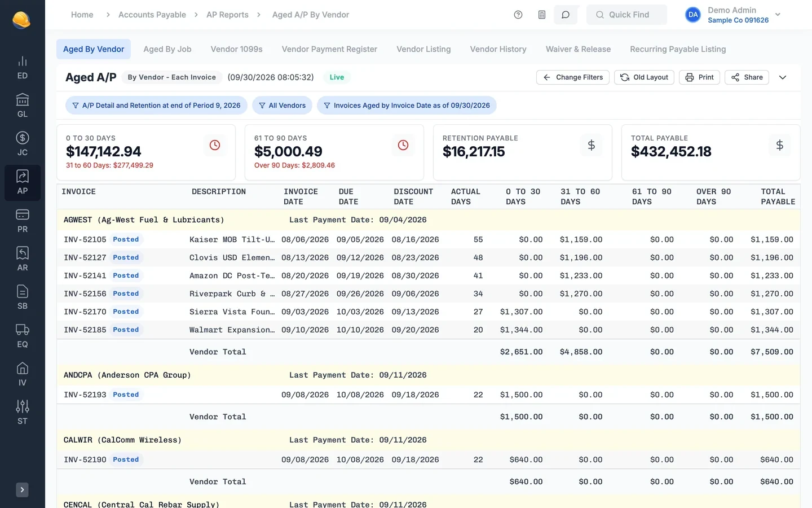Open the Vendor Listing tab
This screenshot has height=508, width=812.
click(x=423, y=49)
